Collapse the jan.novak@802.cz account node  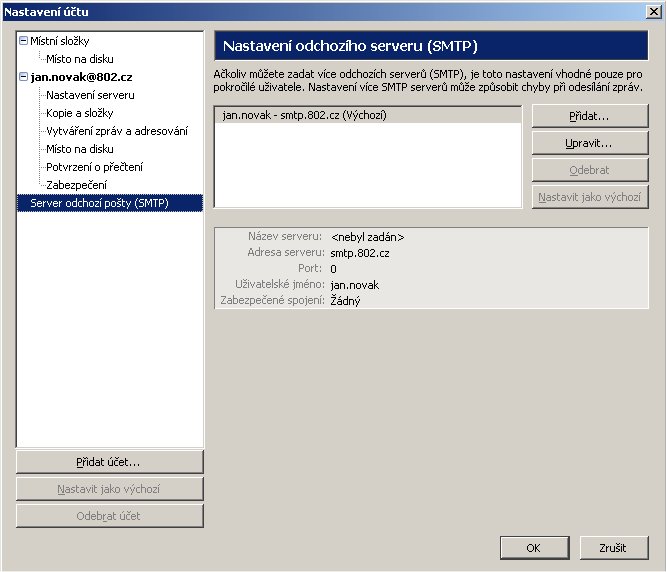coord(23,77)
